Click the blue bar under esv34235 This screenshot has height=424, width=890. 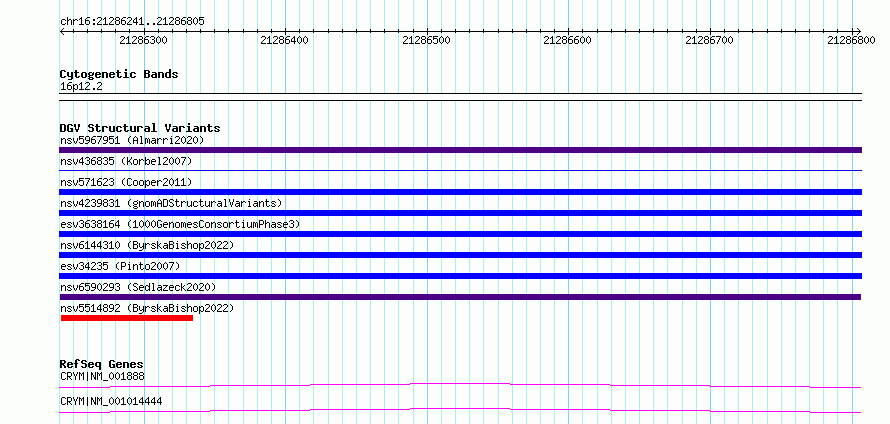pos(460,276)
